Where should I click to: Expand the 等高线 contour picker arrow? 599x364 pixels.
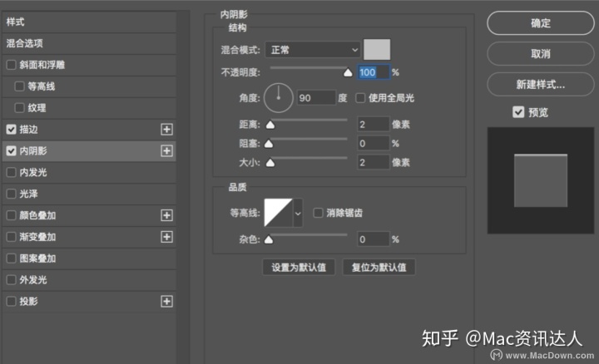[x=298, y=213]
